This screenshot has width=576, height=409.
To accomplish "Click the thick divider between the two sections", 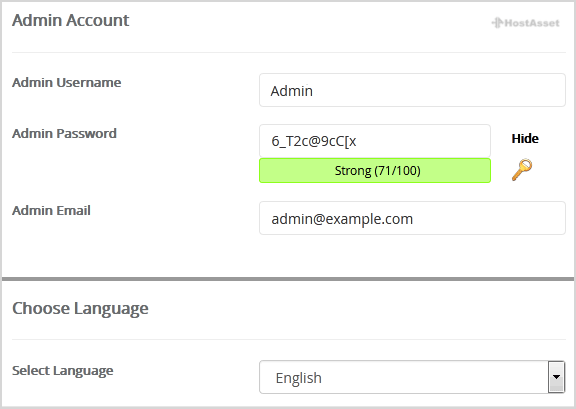I will point(288,279).
